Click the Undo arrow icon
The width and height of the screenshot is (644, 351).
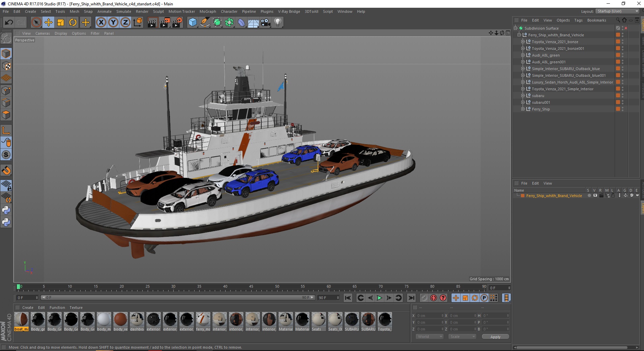click(x=9, y=23)
